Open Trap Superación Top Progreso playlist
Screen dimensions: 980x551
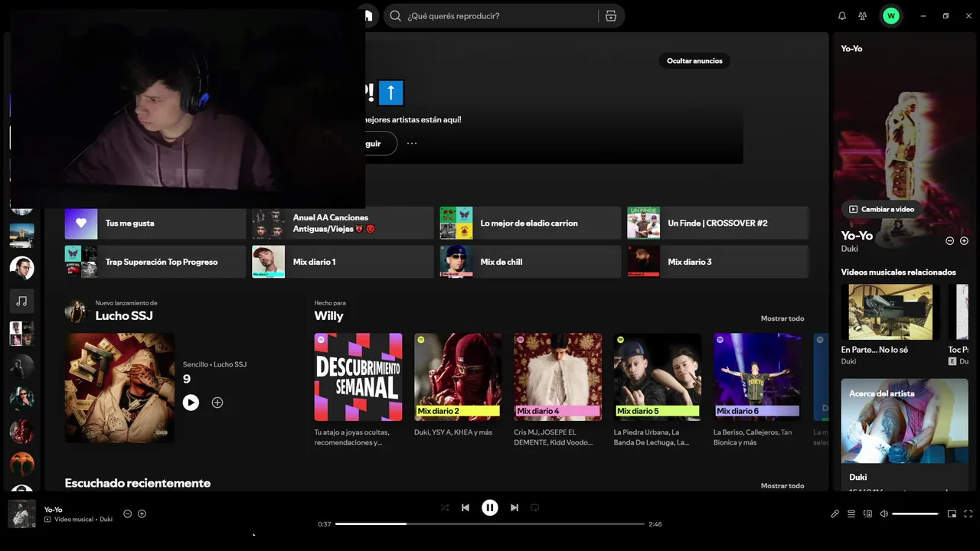pyautogui.click(x=155, y=262)
